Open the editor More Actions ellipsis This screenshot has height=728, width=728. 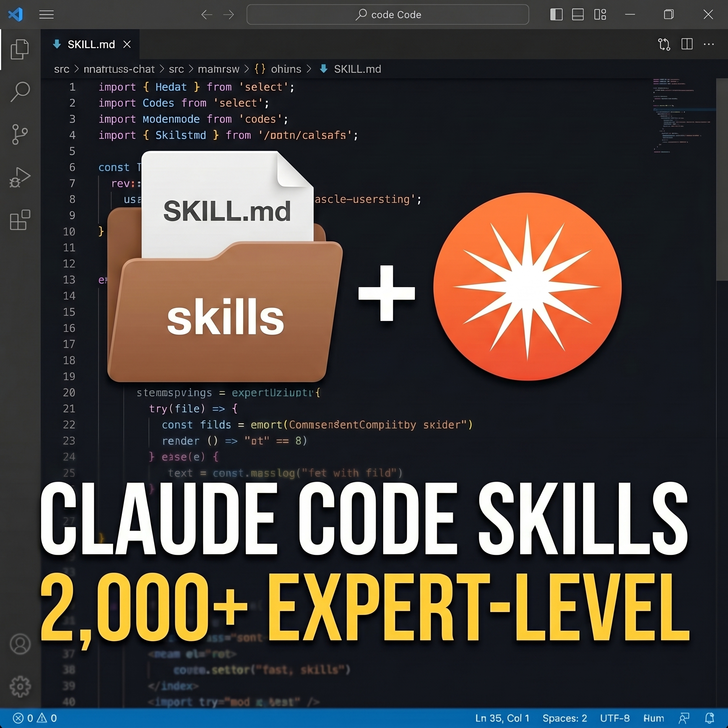point(709,44)
